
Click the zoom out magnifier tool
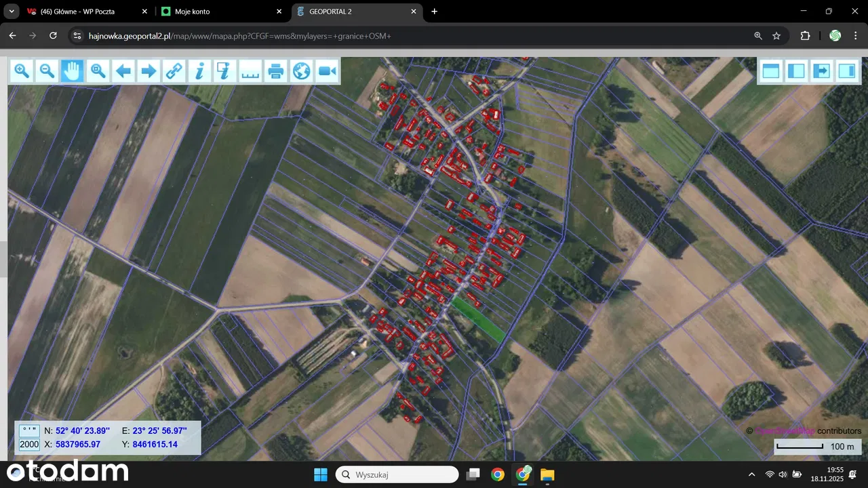click(46, 70)
